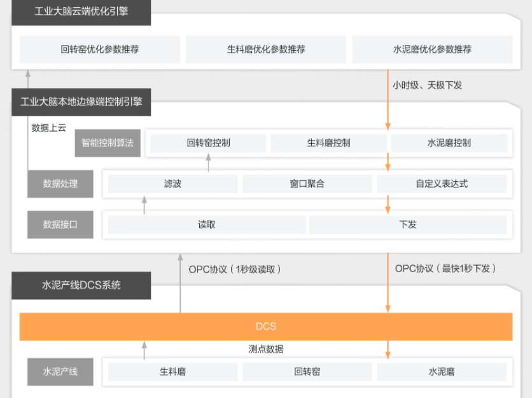Click the 回转窑控制 box

[x=208, y=143]
